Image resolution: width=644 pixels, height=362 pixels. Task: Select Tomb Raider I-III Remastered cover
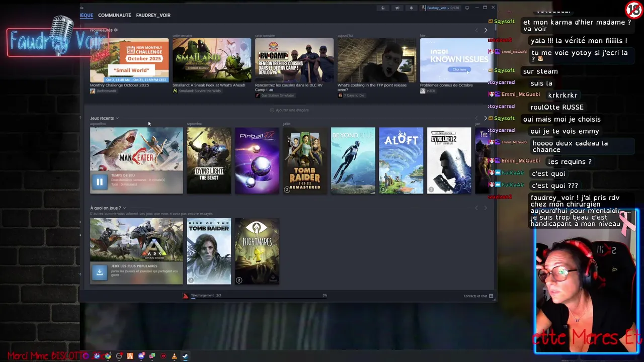(x=305, y=160)
